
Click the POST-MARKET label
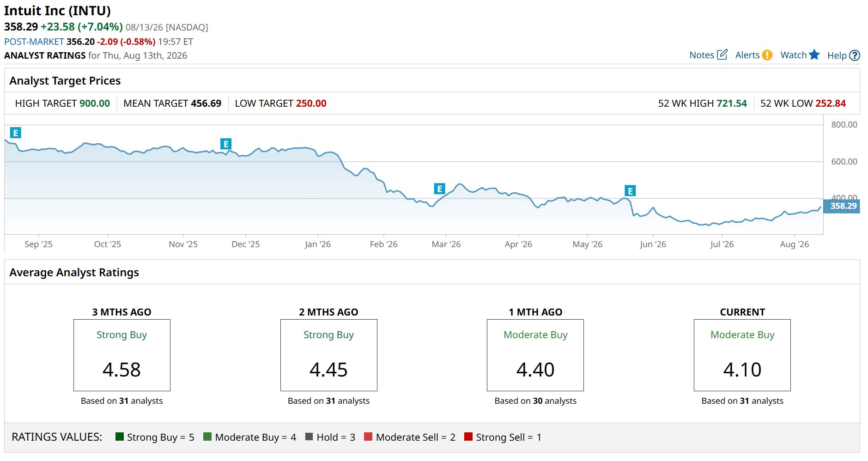34,42
